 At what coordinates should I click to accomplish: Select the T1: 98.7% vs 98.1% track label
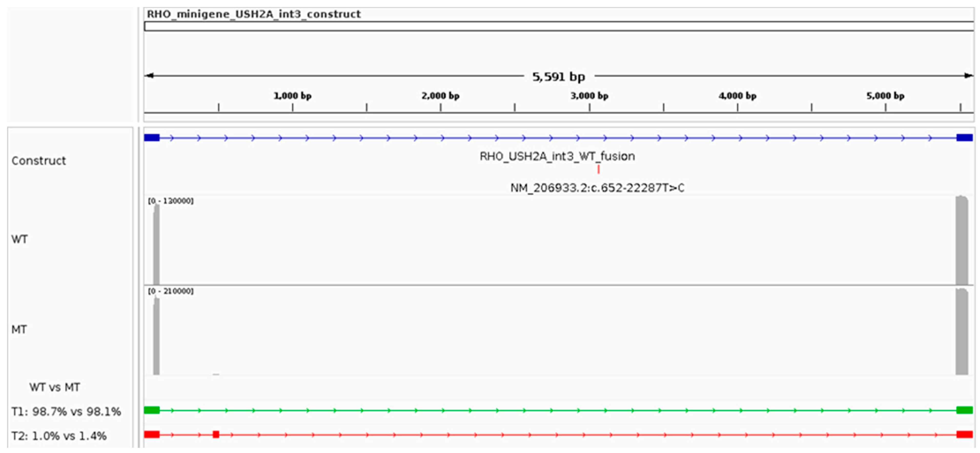[66, 412]
